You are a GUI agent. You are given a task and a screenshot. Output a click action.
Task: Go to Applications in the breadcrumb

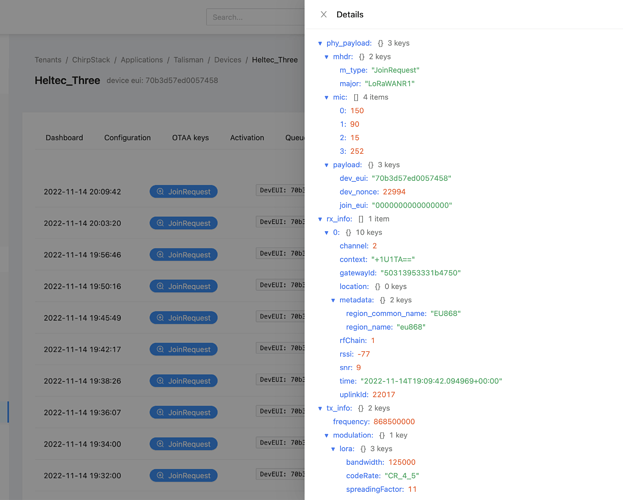coord(142,60)
